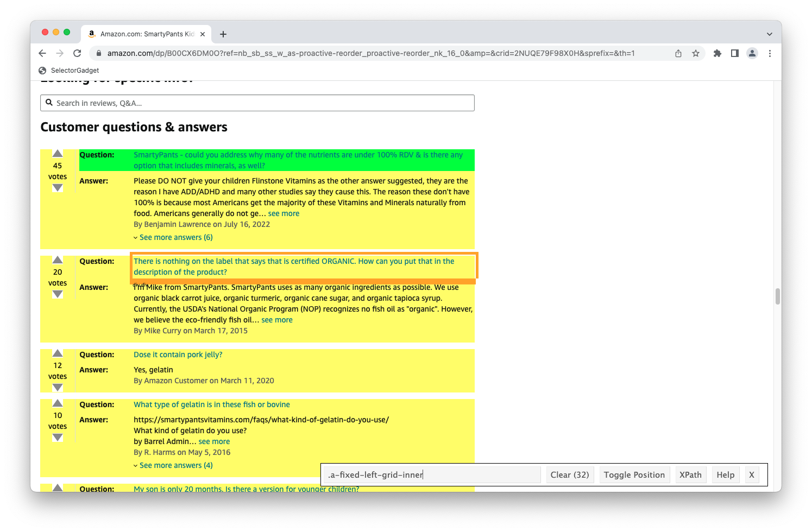Bookmark this page with the star icon
The width and height of the screenshot is (812, 532).
pyautogui.click(x=695, y=53)
